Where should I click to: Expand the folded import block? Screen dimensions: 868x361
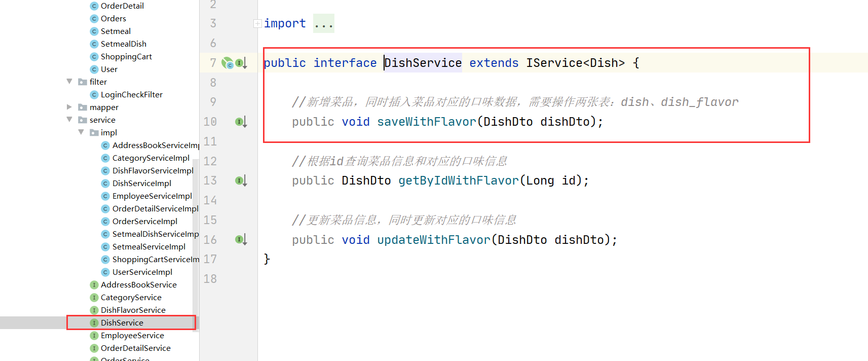pos(257,23)
